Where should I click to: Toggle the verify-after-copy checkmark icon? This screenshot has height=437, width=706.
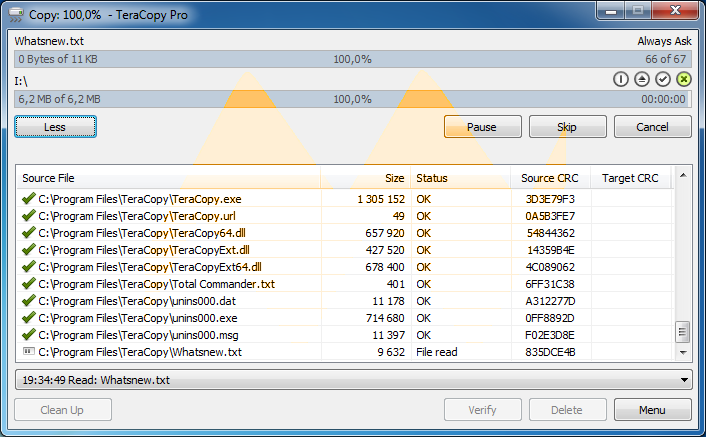coord(663,80)
